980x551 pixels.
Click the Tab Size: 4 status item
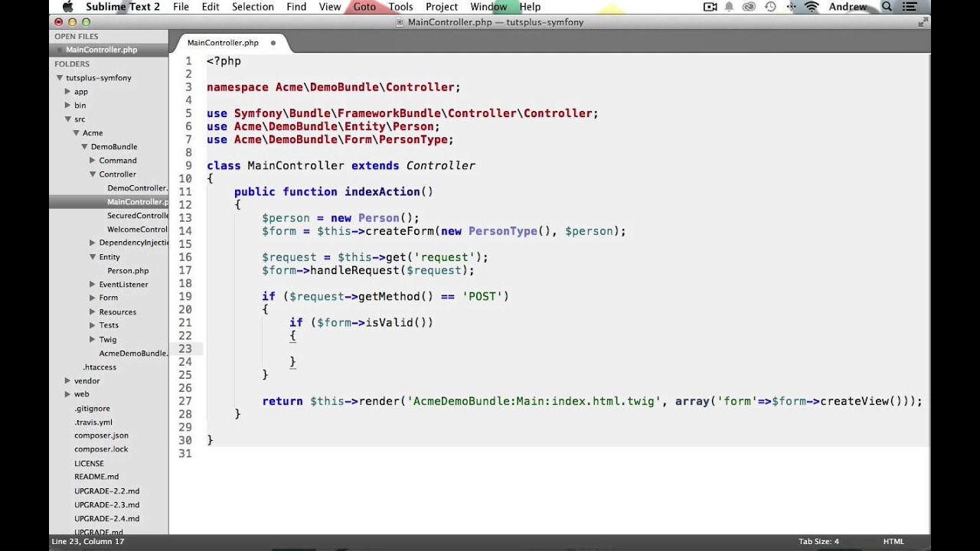coord(818,542)
